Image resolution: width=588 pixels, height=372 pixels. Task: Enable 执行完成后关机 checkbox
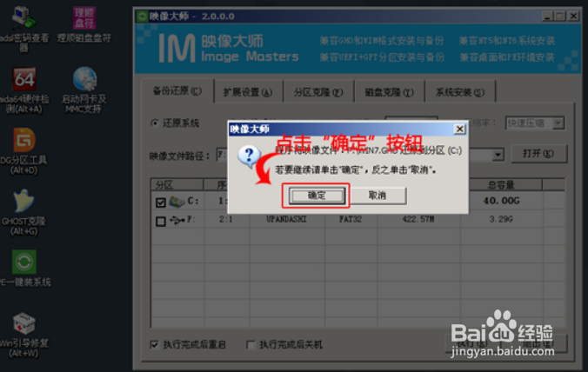click(x=251, y=344)
